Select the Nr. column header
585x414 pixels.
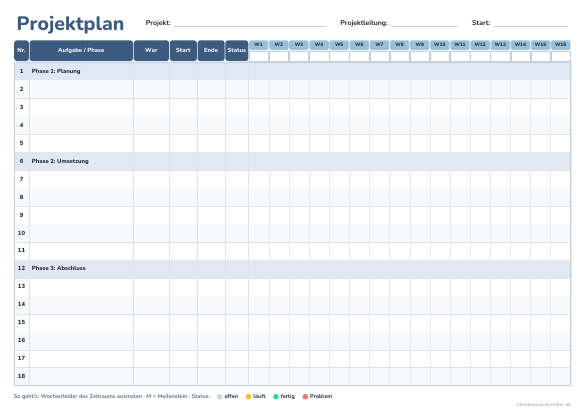(21, 50)
